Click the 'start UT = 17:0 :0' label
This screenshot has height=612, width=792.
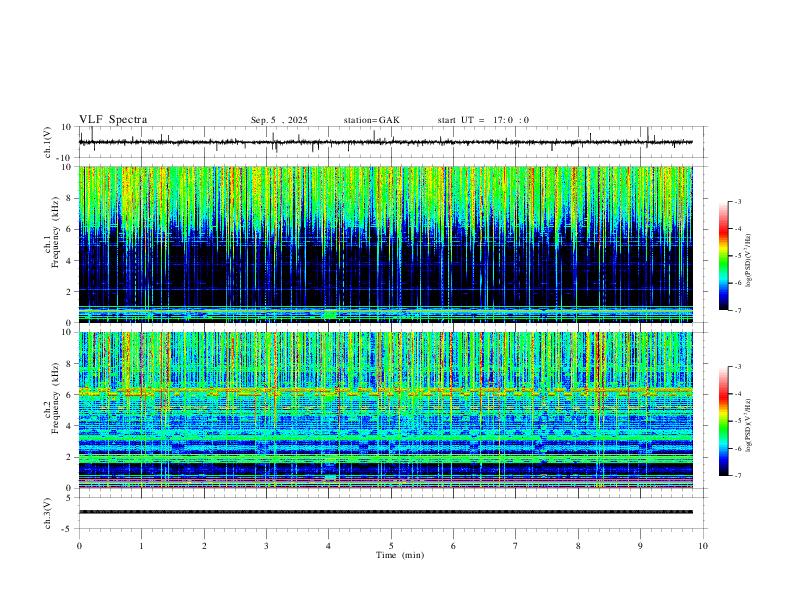[483, 120]
